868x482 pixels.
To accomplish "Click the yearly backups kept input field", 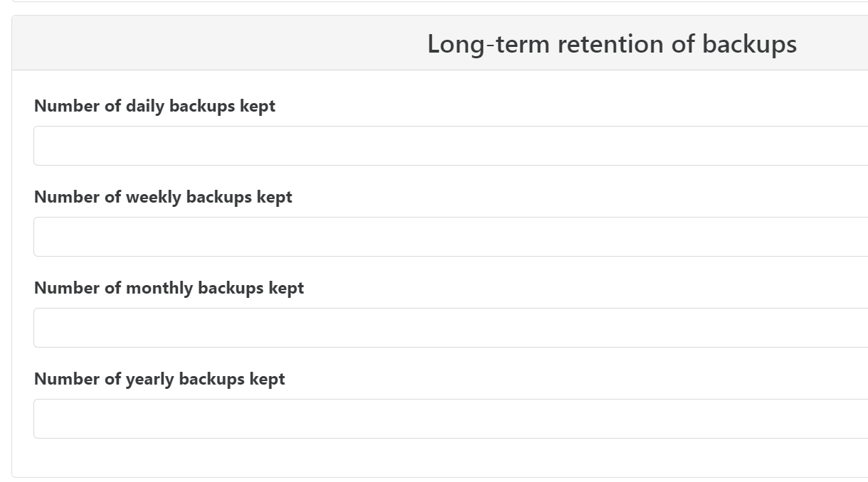I will pos(450,419).
